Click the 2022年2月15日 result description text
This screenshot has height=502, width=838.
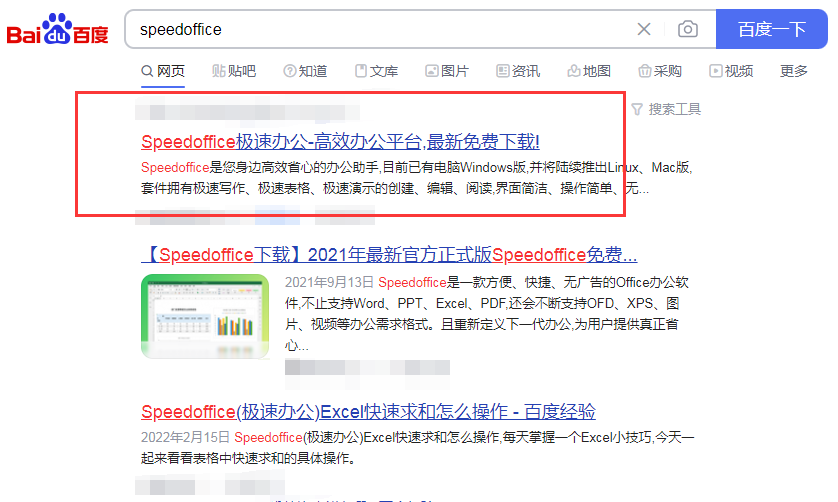coord(417,448)
